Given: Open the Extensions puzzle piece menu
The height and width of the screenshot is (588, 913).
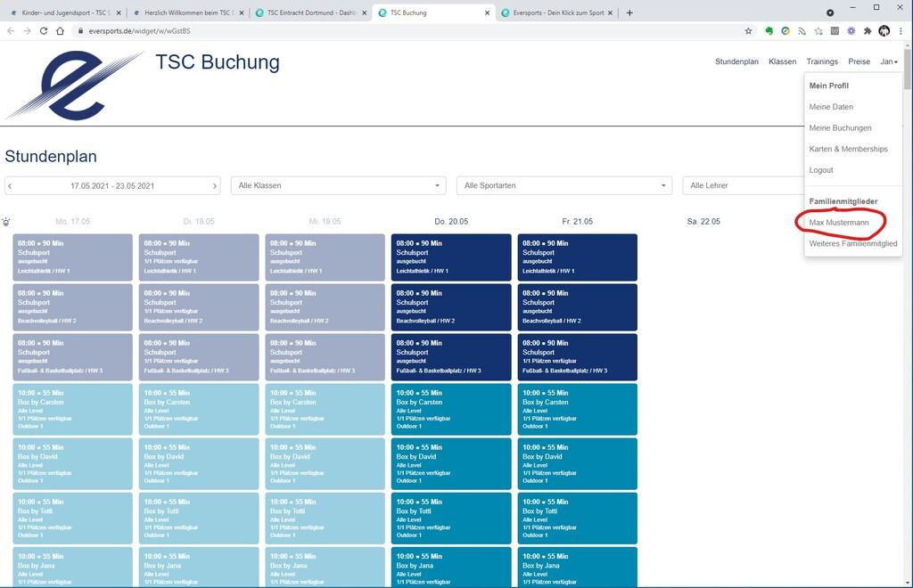Looking at the screenshot, I should click(868, 31).
